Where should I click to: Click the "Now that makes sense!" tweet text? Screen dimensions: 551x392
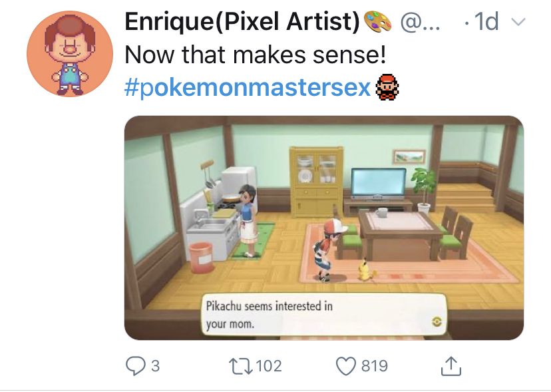[255, 55]
